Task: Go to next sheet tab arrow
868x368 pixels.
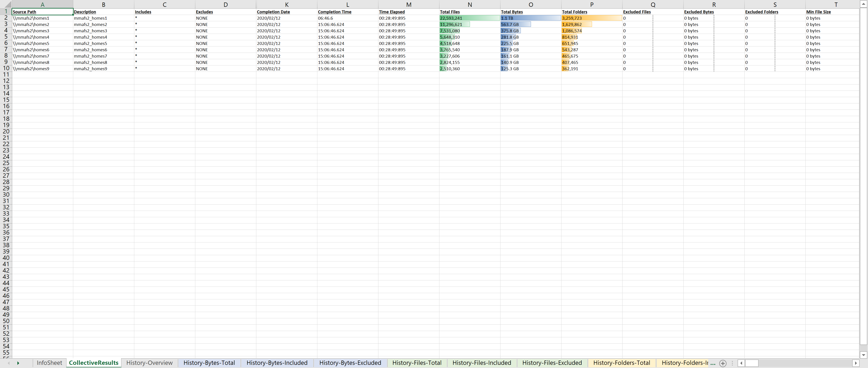Action: point(18,363)
